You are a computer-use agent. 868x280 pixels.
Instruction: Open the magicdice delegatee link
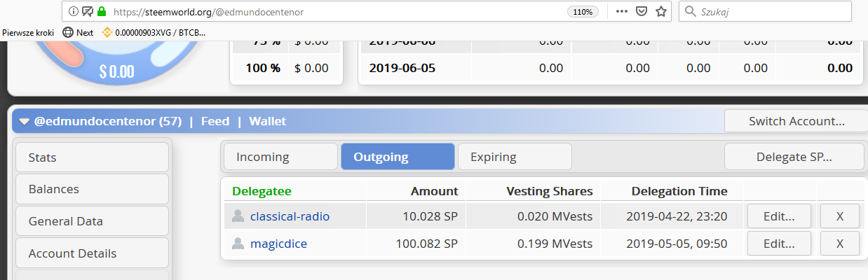pyautogui.click(x=278, y=244)
